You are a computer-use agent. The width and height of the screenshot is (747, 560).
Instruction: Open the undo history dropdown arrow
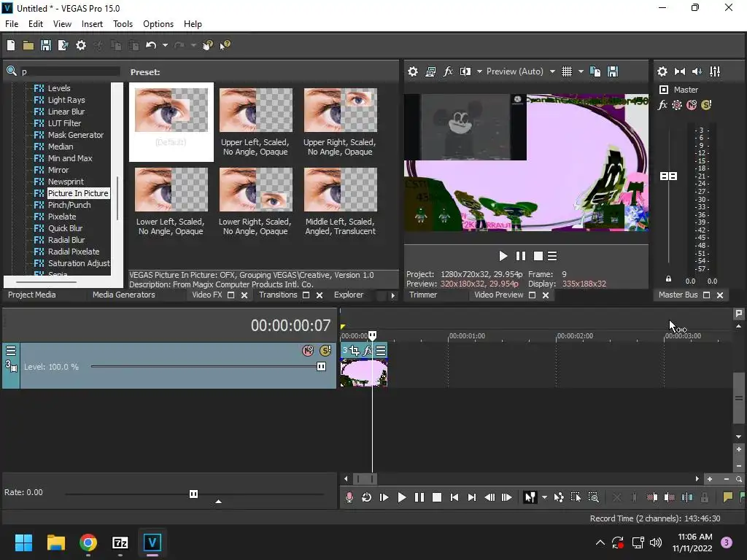pyautogui.click(x=165, y=45)
